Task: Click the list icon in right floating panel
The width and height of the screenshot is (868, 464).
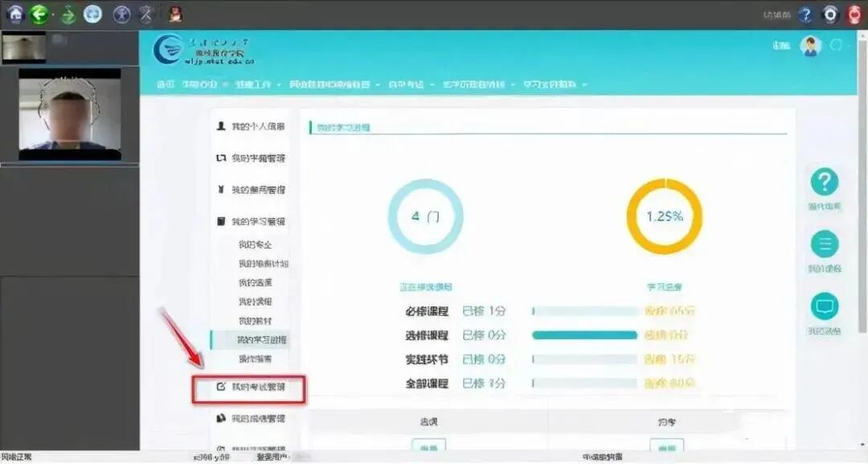Action: point(825,245)
